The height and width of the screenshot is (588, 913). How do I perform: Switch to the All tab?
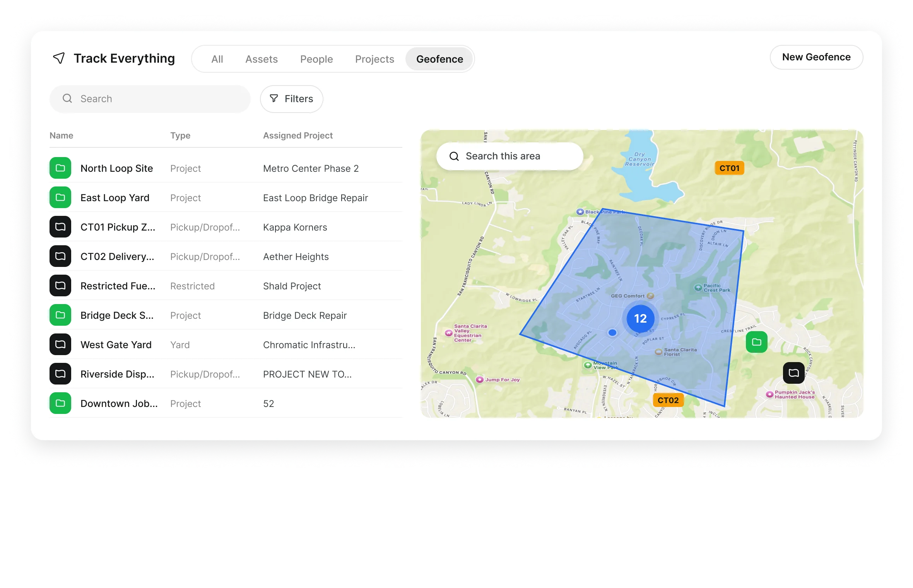(217, 59)
